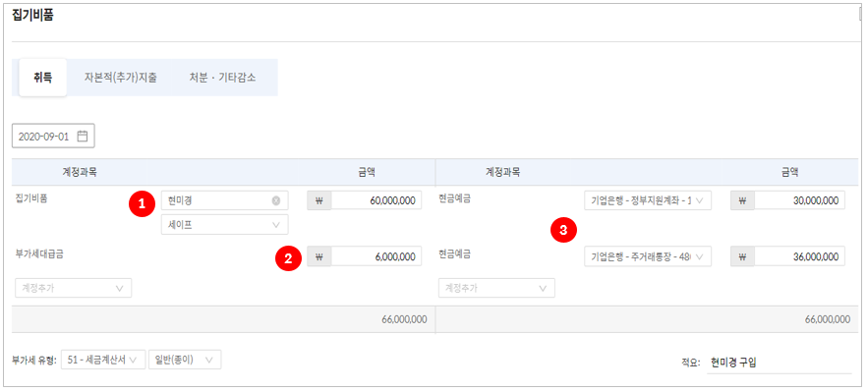Open the 51 - 세금계산서 VAT type dropdown
Viewport: 868px width, 392px height.
click(x=103, y=360)
